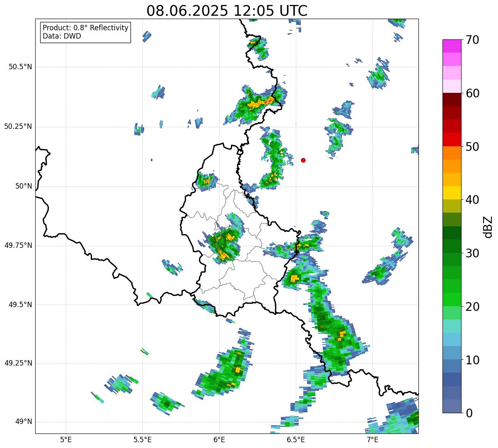Click the bright red colorbar segment just above 50
The width and height of the screenshot is (498, 448).
coord(452,140)
